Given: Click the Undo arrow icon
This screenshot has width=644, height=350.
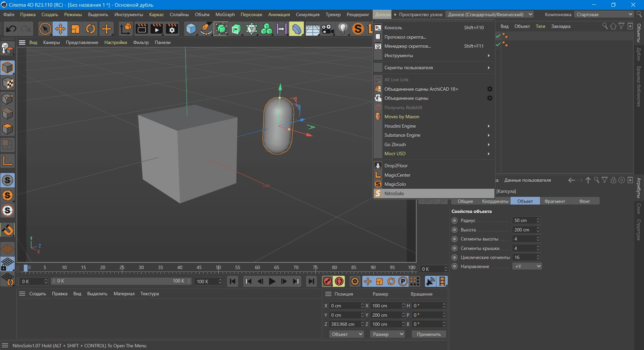Looking at the screenshot, I should tap(11, 29).
